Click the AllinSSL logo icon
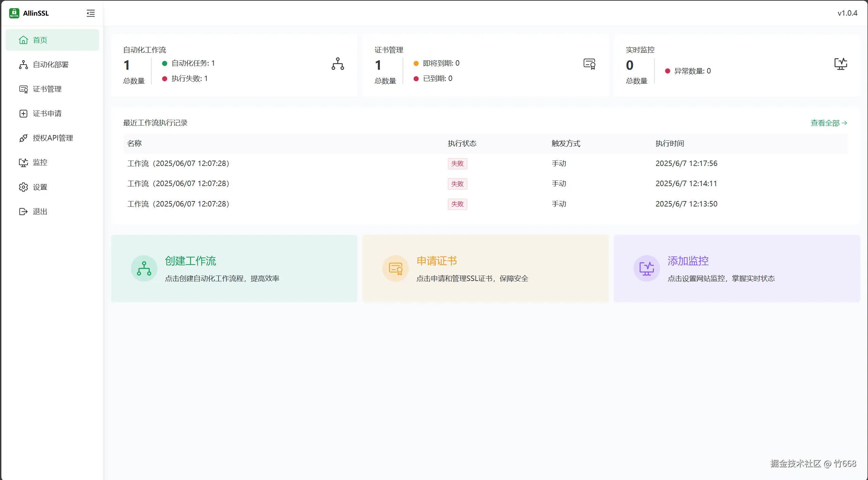Image resolution: width=868 pixels, height=480 pixels. 14,13
